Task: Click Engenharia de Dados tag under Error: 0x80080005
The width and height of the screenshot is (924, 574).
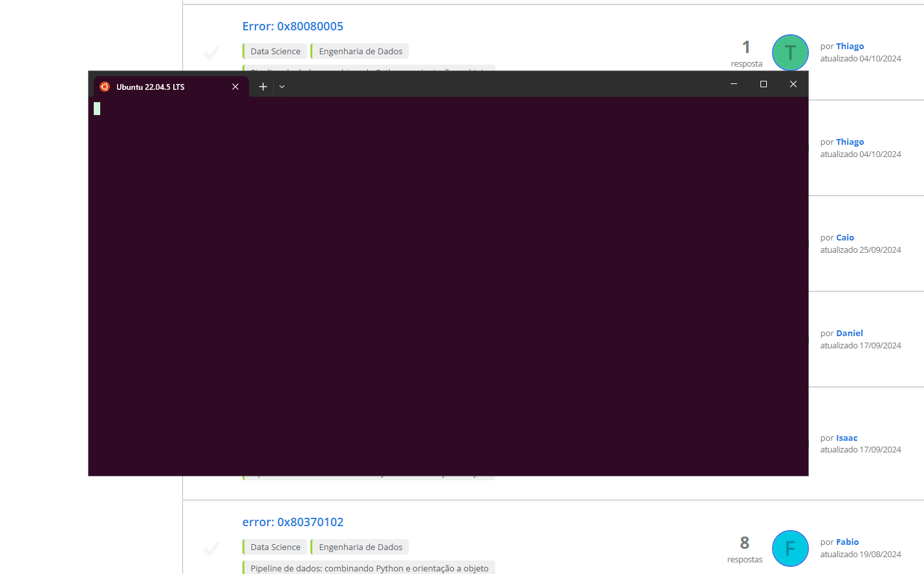Action: (360, 51)
